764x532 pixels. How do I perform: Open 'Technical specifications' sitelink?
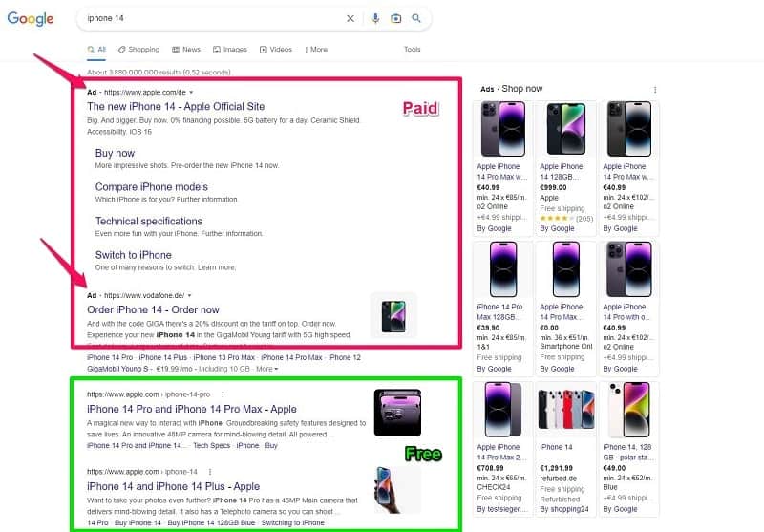pos(149,222)
